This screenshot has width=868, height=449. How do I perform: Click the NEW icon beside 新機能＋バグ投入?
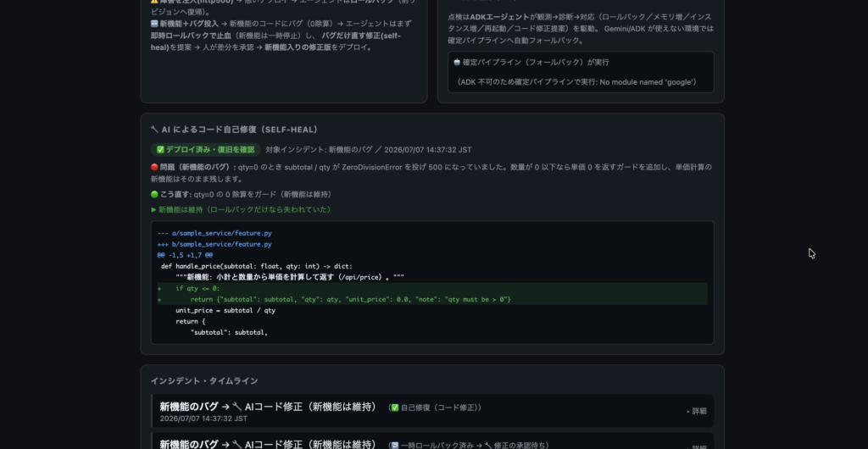click(154, 24)
